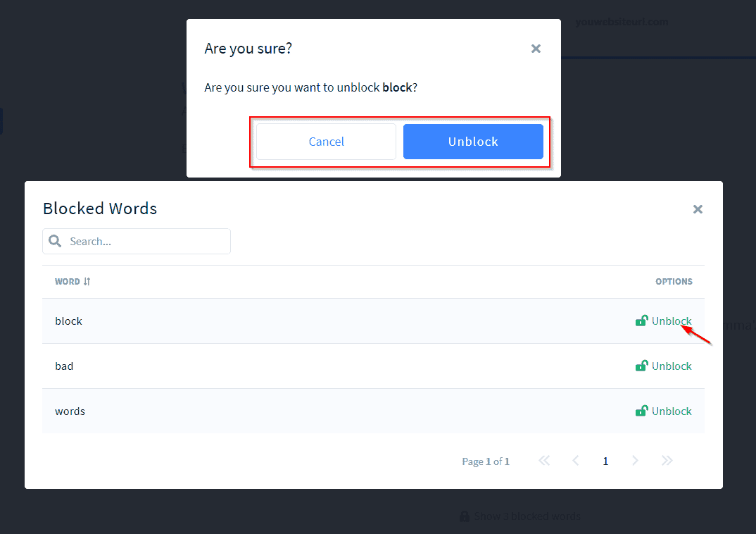Click the magnifier search icon

coord(55,241)
